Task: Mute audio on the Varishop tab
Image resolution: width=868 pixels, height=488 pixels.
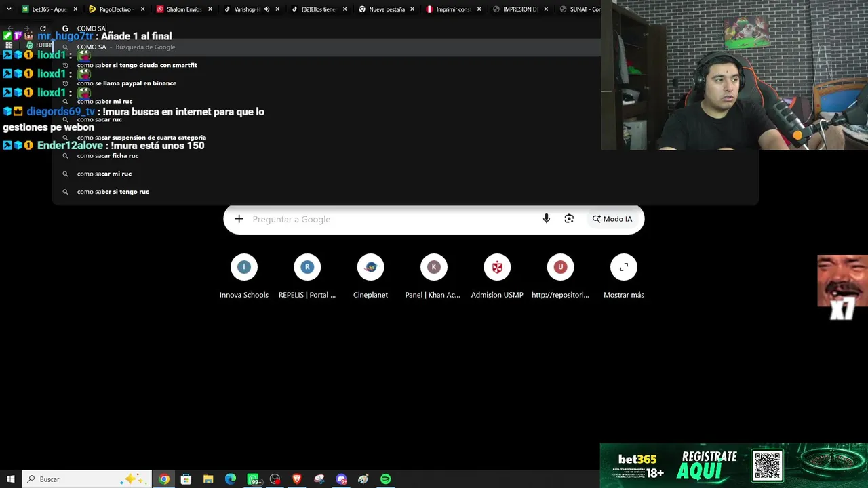Action: pos(267,9)
